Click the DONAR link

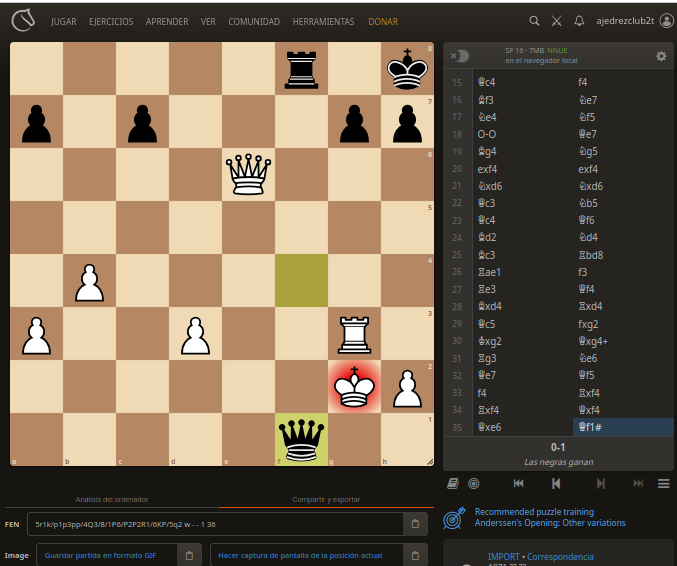point(383,22)
